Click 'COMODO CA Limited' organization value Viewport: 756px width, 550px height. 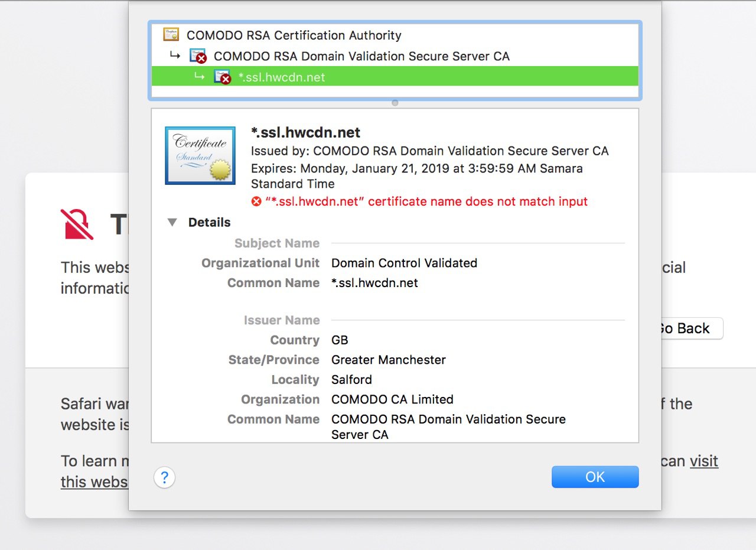coord(392,399)
